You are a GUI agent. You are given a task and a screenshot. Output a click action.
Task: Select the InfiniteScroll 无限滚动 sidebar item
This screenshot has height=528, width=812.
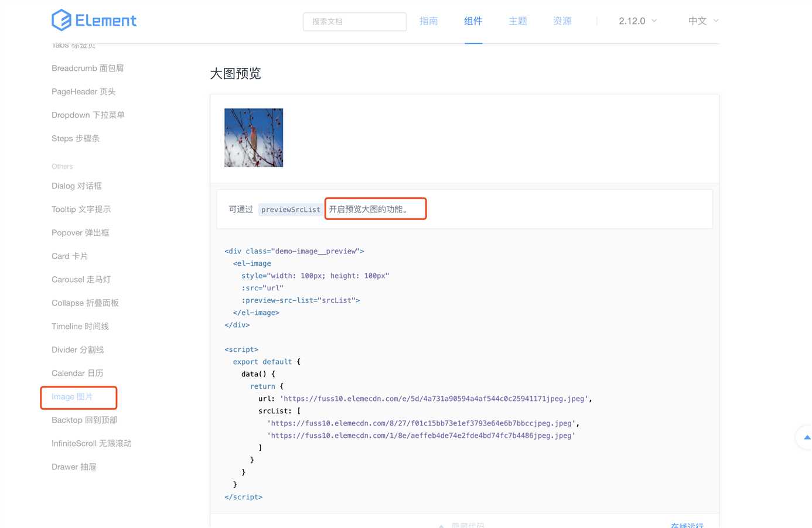(92, 443)
